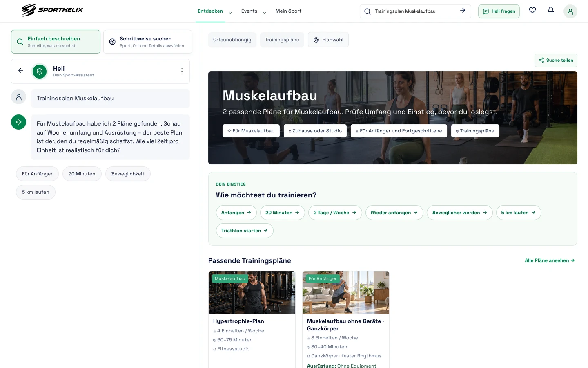Select the Trainingspläne filter chip

pyautogui.click(x=282, y=40)
